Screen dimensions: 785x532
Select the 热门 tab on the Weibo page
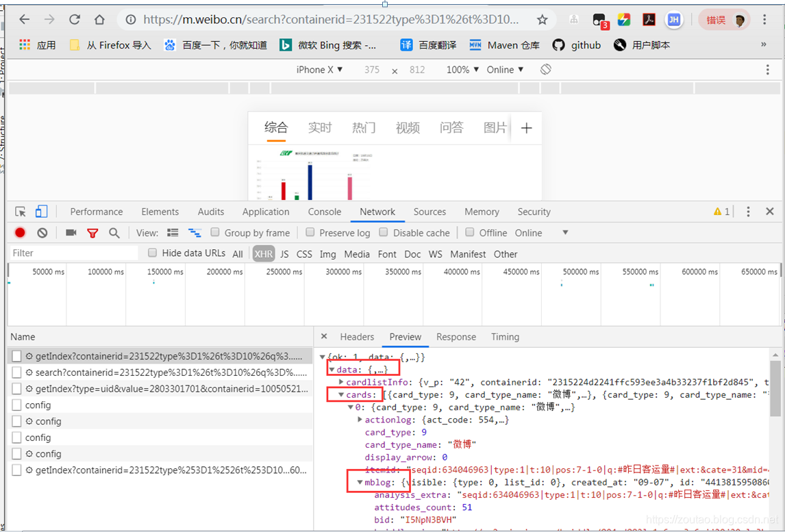tap(364, 128)
